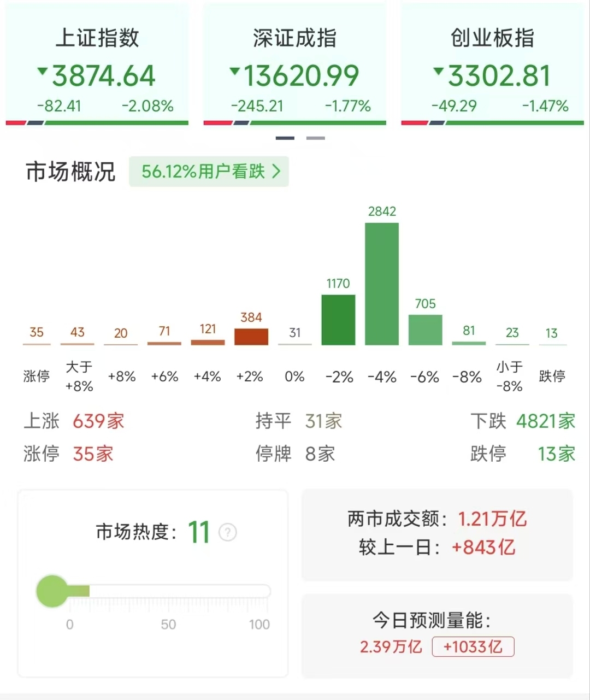Tap the 下跌 4821家 count

coord(523,421)
